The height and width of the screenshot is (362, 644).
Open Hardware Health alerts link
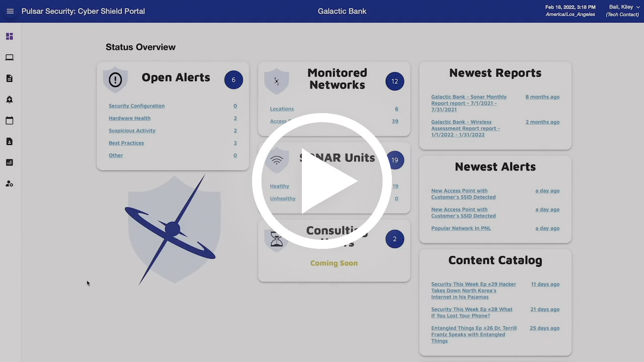(129, 118)
